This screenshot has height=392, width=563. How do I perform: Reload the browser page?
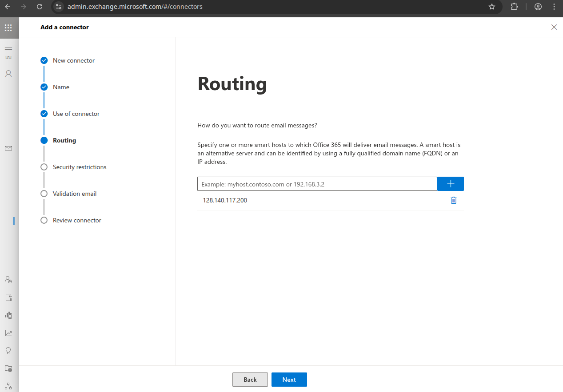(x=40, y=7)
